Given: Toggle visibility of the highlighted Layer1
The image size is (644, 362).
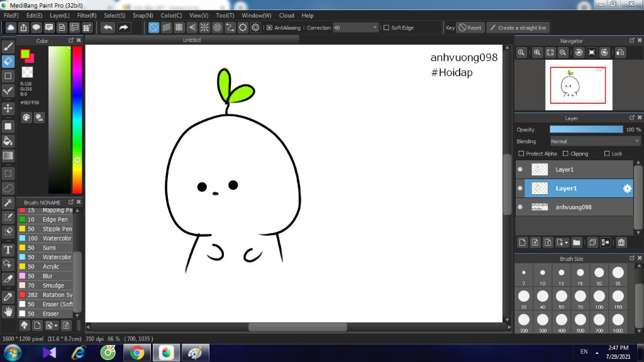Looking at the screenshot, I should [x=520, y=189].
